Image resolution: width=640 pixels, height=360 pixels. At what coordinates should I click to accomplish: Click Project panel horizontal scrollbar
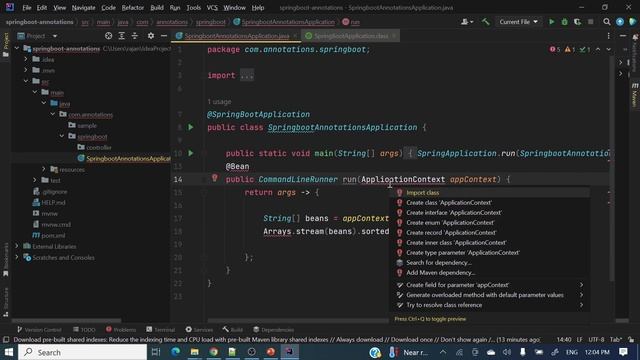coord(66,321)
